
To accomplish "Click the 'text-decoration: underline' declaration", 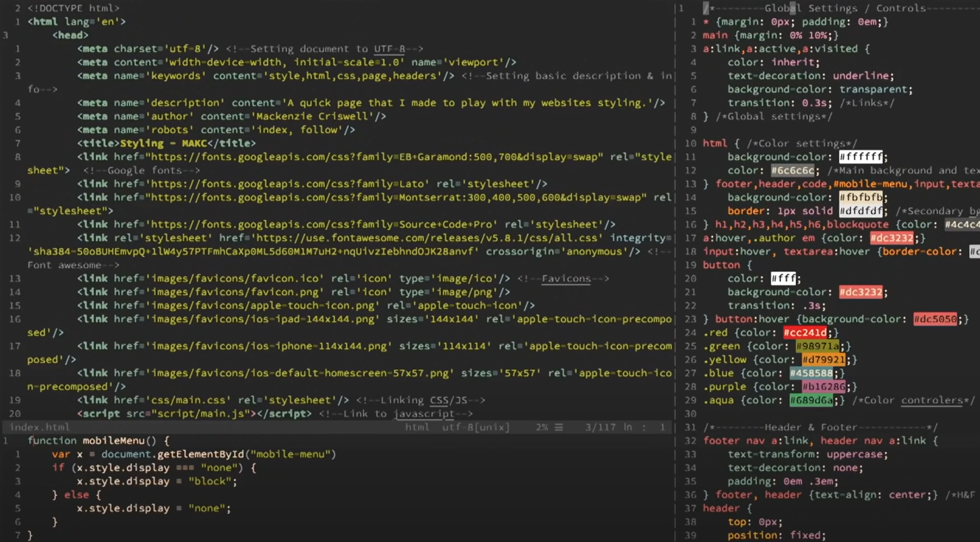I will tap(810, 76).
